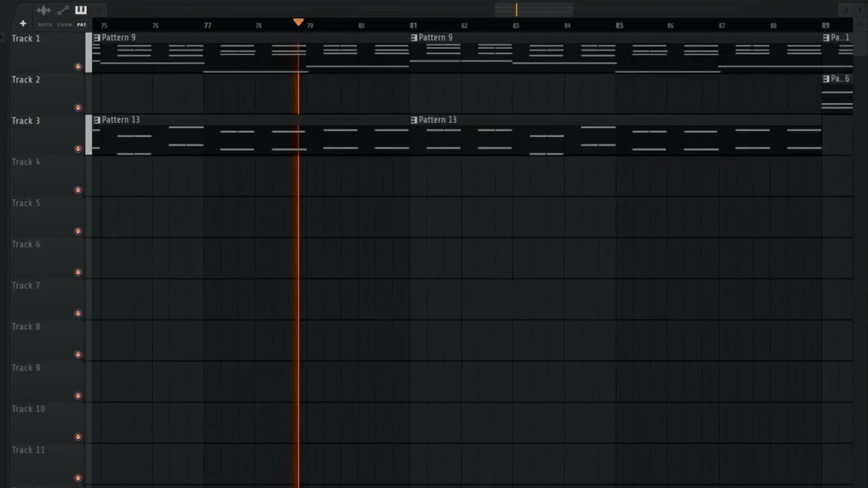868x488 pixels.
Task: Open menu of Pattern 9 clip at bar 81
Action: [x=414, y=38]
